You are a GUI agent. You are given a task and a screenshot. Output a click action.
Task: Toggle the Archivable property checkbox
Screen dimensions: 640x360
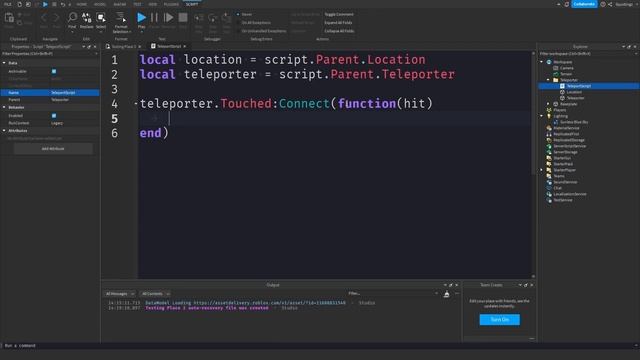click(54, 71)
